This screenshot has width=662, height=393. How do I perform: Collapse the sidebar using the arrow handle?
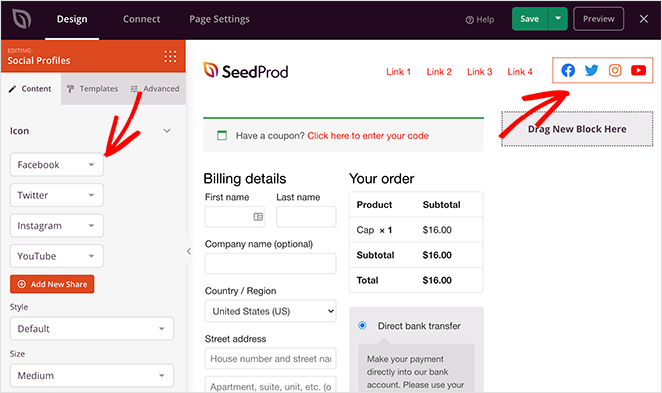[189, 251]
